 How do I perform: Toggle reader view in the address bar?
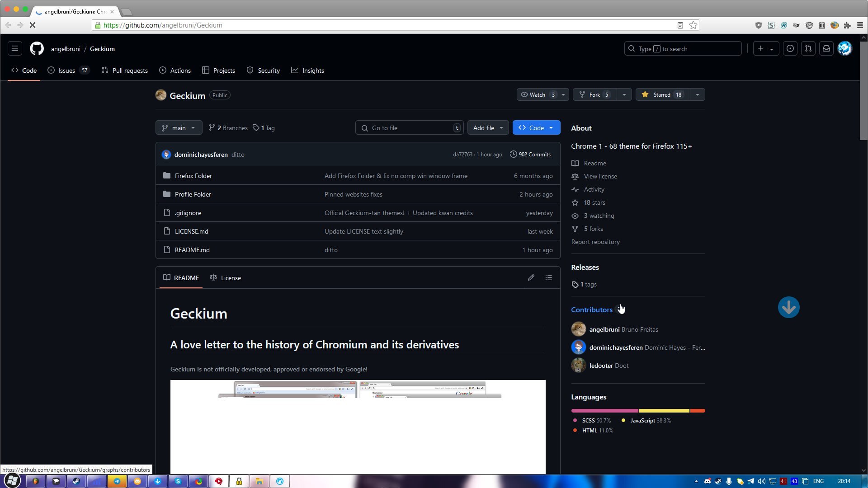(x=680, y=25)
